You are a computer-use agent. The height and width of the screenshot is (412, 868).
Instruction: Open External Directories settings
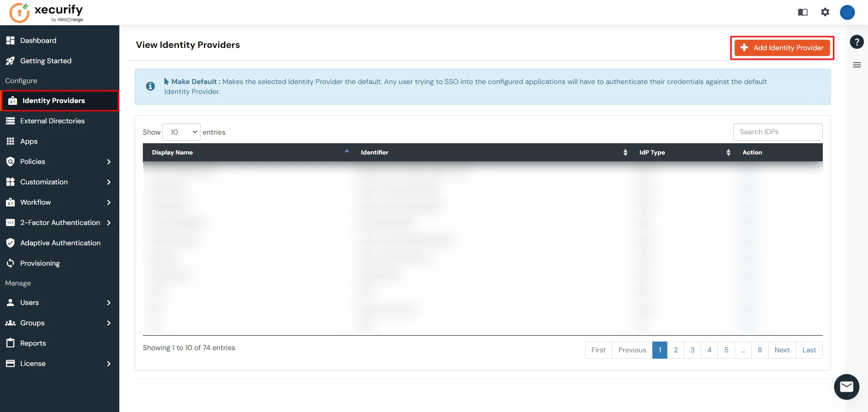[52, 121]
